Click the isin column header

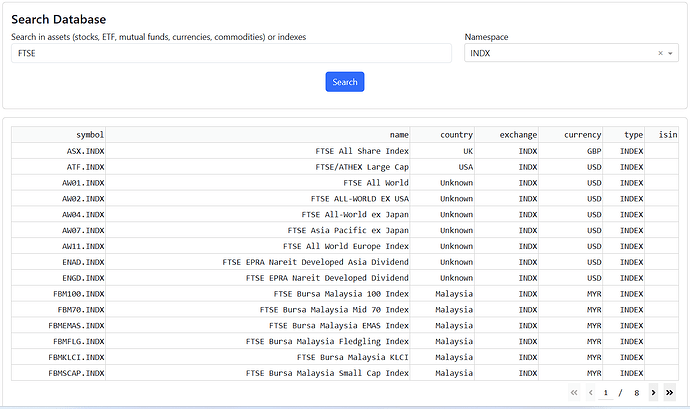tap(662, 135)
